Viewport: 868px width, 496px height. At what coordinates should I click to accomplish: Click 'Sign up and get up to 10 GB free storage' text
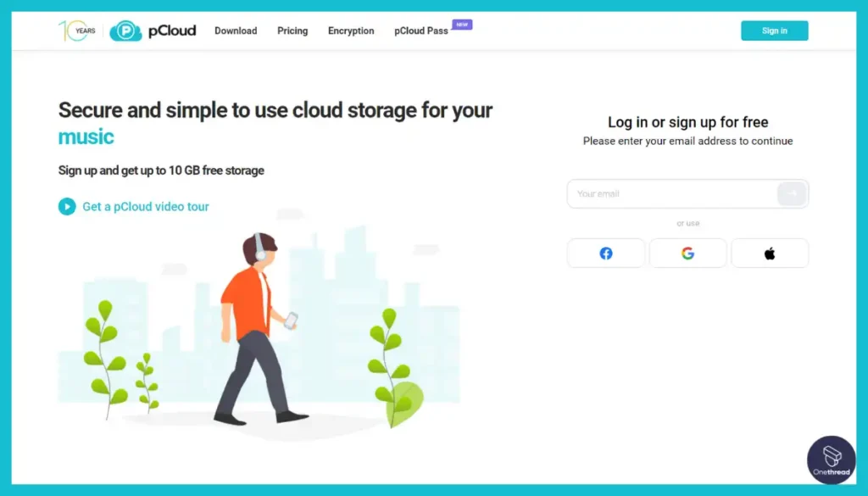(x=161, y=170)
